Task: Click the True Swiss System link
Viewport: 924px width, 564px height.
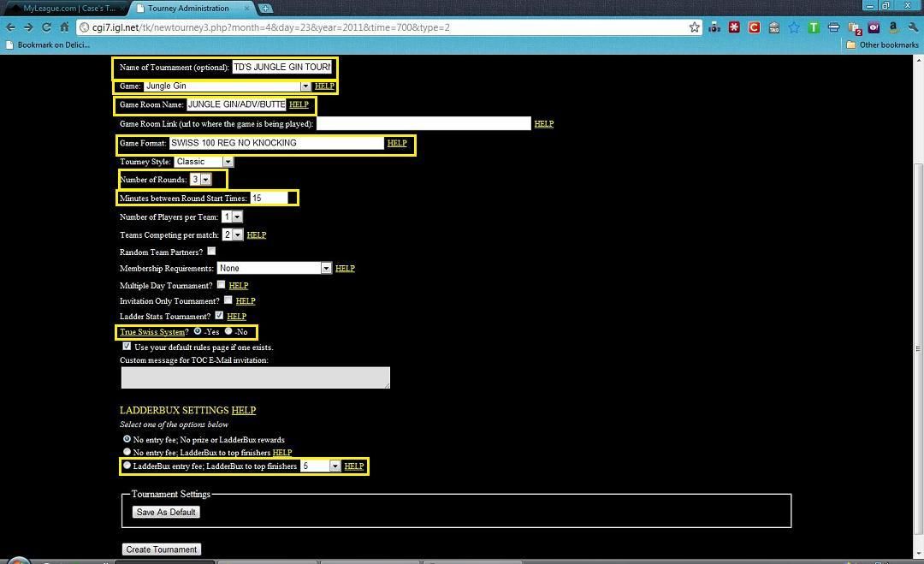Action: coord(152,332)
